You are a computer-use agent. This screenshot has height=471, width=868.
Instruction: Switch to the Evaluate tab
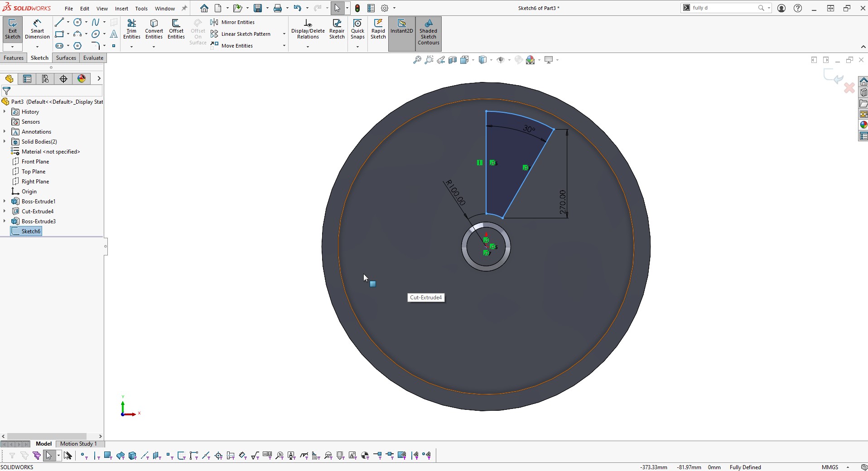(x=92, y=58)
